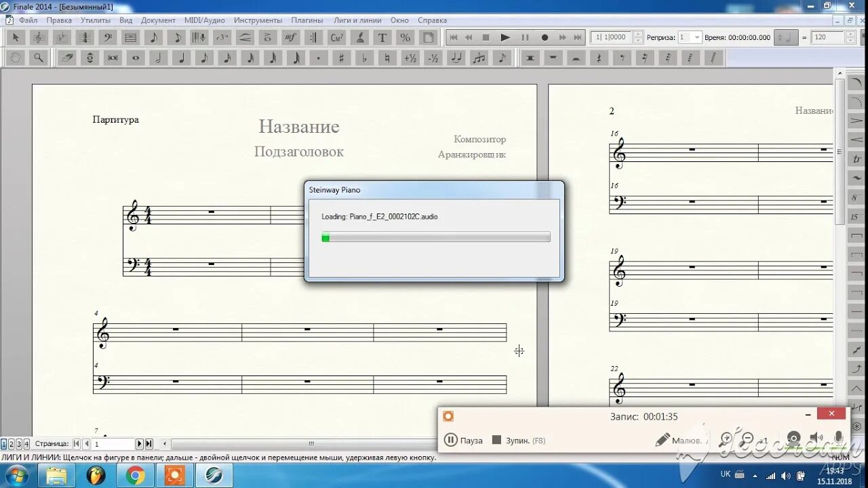The width and height of the screenshot is (868, 488).
Task: Click the Record button
Action: click(545, 37)
